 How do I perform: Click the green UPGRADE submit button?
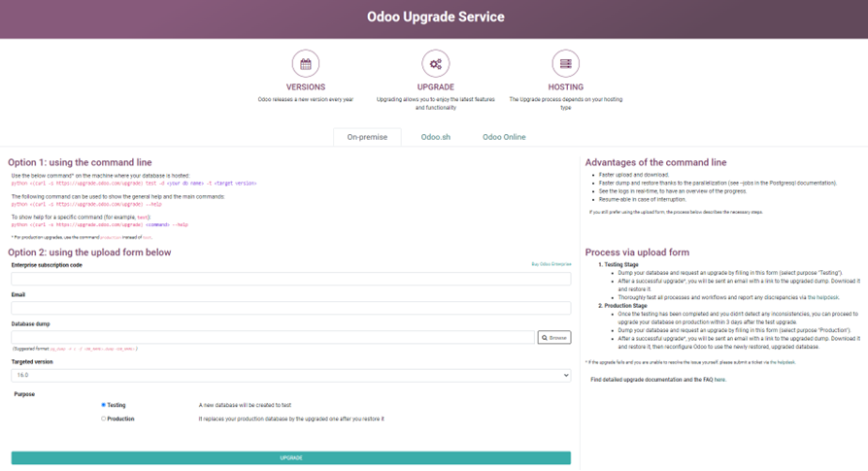pyautogui.click(x=291, y=457)
